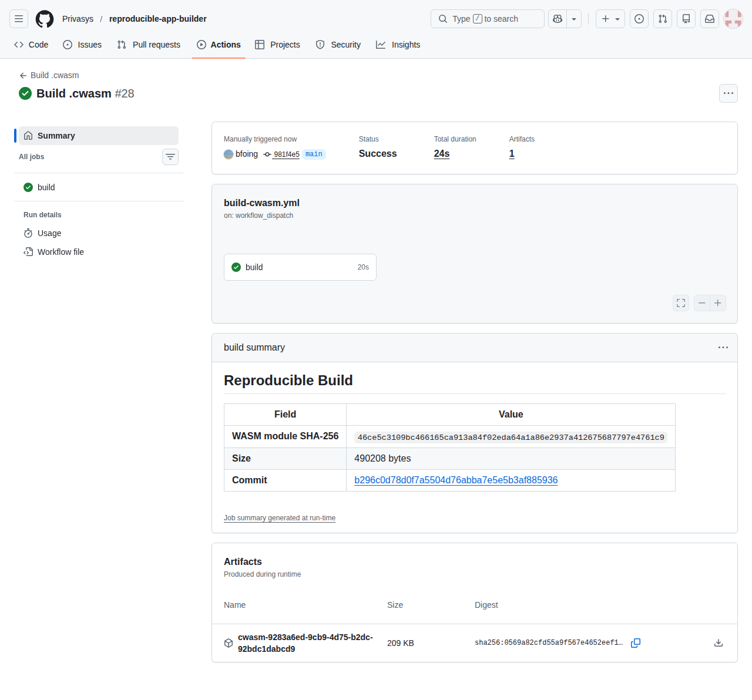This screenshot has height=700, width=752.
Task: Jump to artifacts count 1
Action: click(x=512, y=154)
